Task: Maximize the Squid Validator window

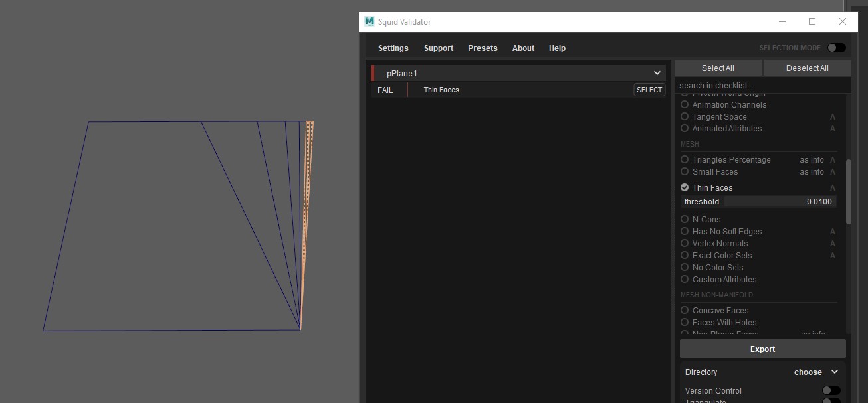Action: coord(812,21)
